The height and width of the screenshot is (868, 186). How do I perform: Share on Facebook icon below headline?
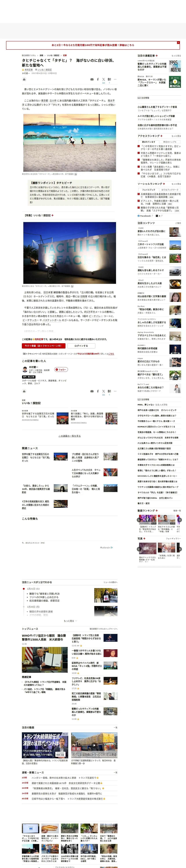[x=98, y=80]
